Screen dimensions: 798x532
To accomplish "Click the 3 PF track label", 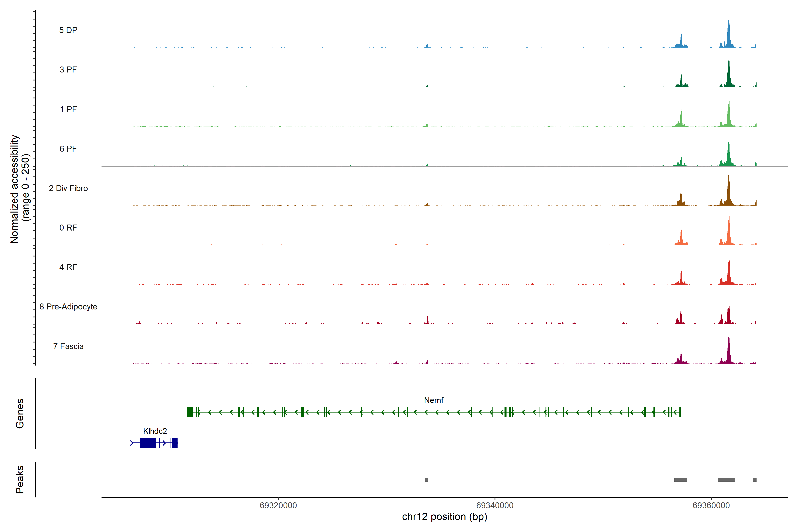I will pyautogui.click(x=68, y=70).
